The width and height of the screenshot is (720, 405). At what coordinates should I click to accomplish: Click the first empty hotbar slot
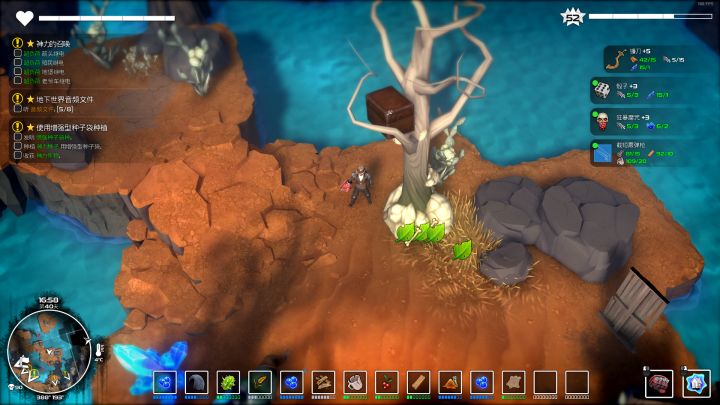545,382
